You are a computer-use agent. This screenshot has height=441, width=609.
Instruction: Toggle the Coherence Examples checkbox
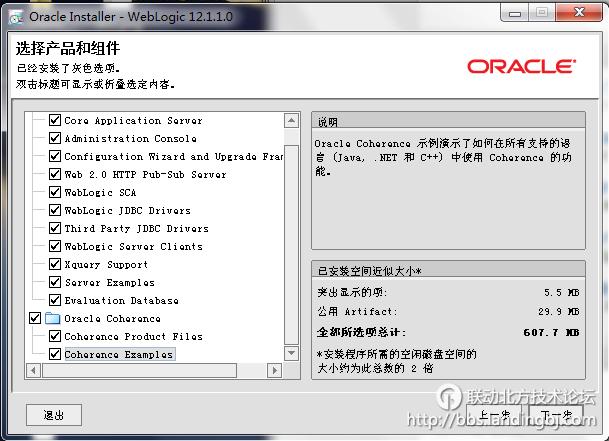(x=55, y=354)
